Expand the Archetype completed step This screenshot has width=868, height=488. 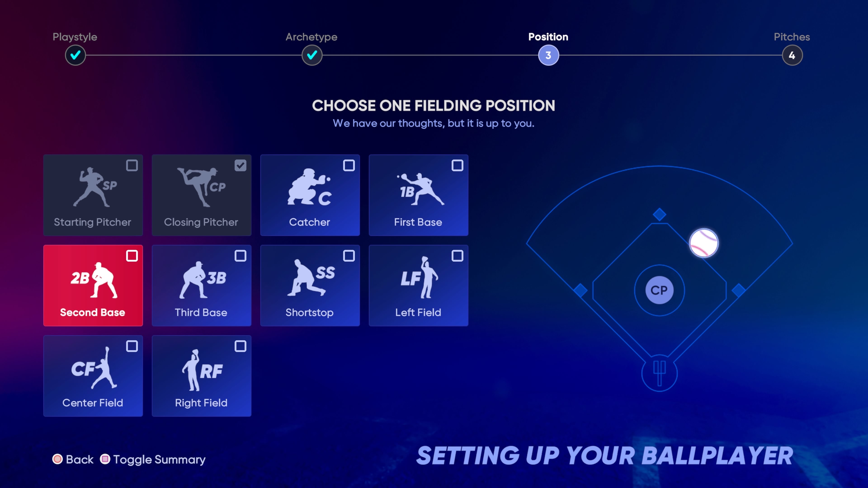(311, 55)
